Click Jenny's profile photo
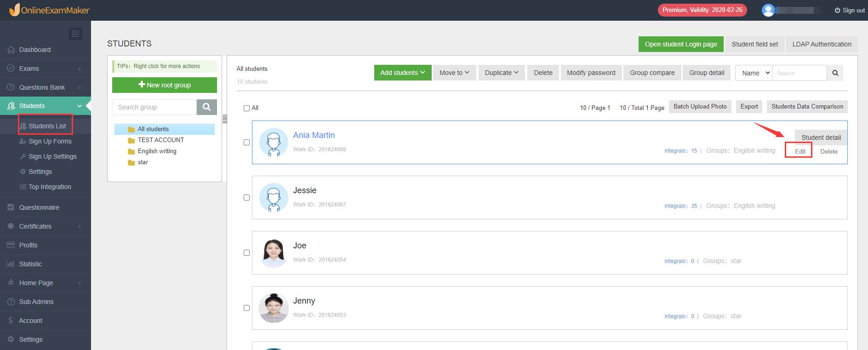 point(274,308)
